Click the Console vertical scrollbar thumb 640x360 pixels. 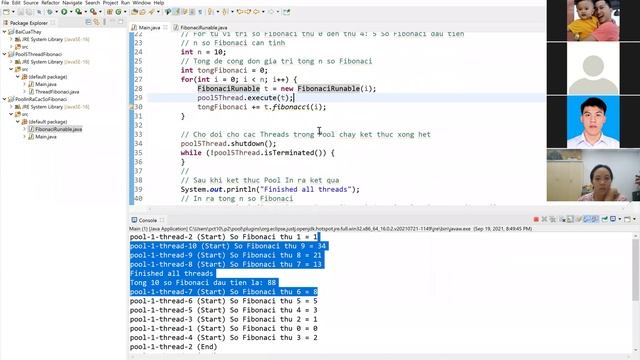pos(636,269)
